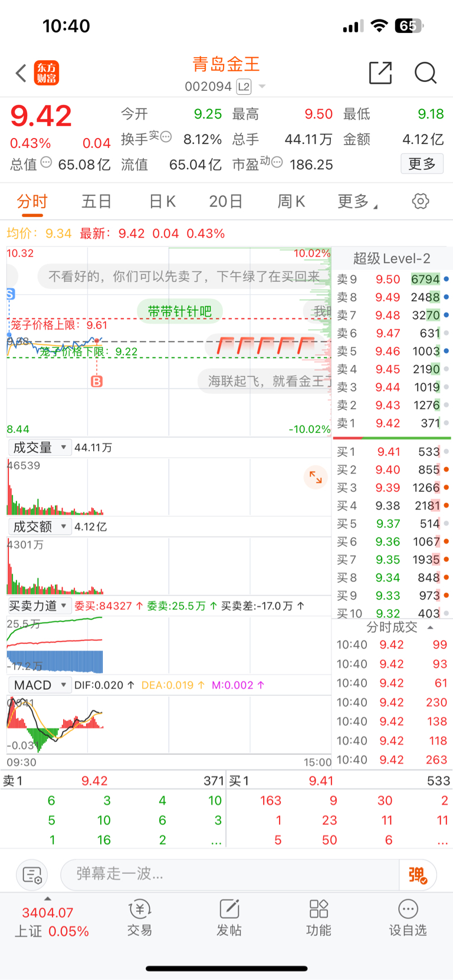Tap the share/export icon

[380, 73]
